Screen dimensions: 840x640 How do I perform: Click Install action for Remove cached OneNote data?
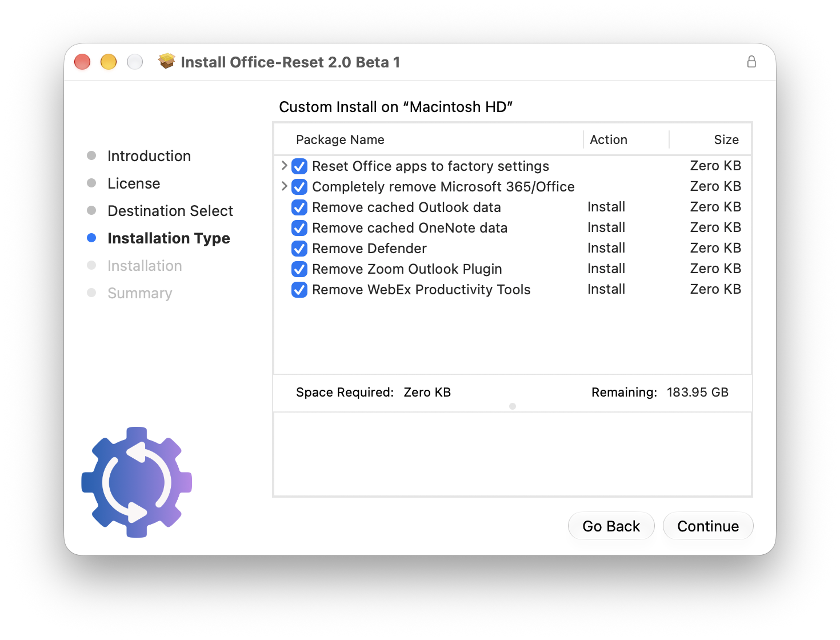click(x=606, y=227)
